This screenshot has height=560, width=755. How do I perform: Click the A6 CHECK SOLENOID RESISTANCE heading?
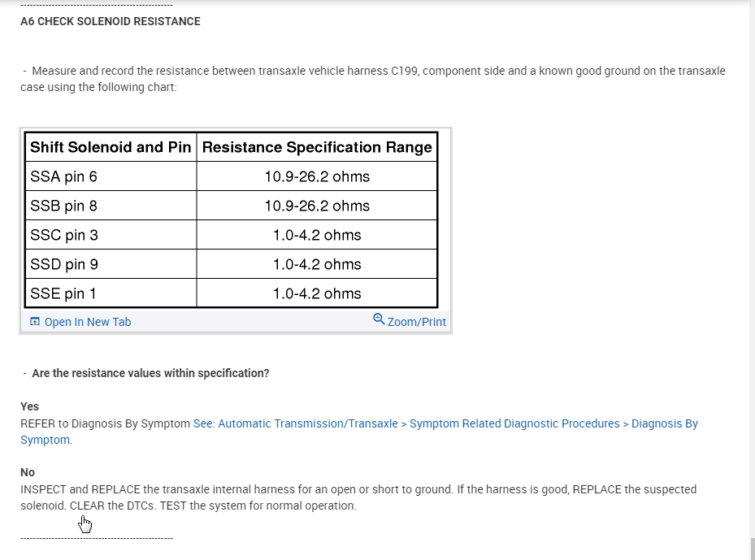click(111, 21)
